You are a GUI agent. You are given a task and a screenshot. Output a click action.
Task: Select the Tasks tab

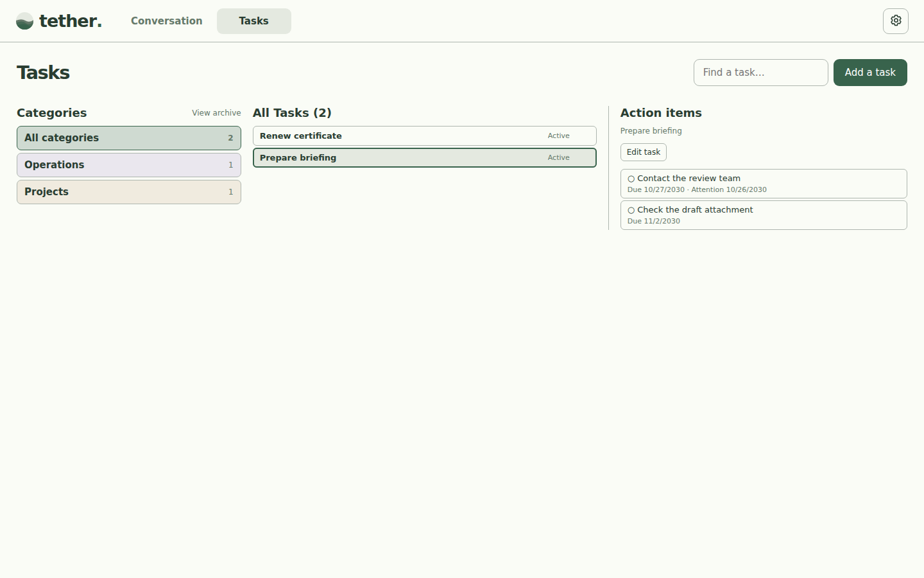[x=253, y=21]
